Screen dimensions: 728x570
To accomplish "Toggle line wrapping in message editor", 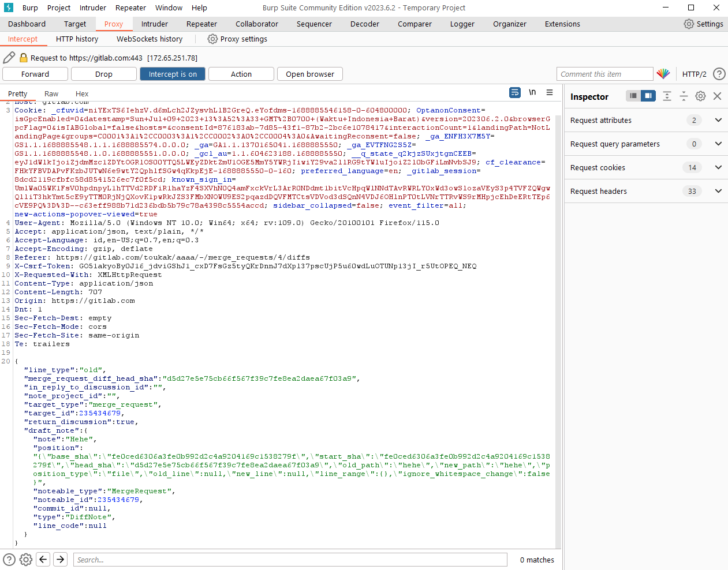I will 515,92.
